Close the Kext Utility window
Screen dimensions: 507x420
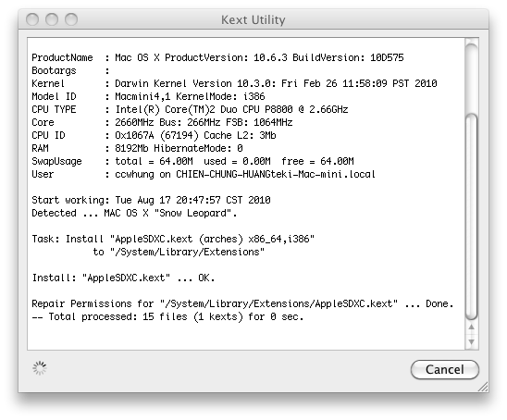pyautogui.click(x=32, y=19)
